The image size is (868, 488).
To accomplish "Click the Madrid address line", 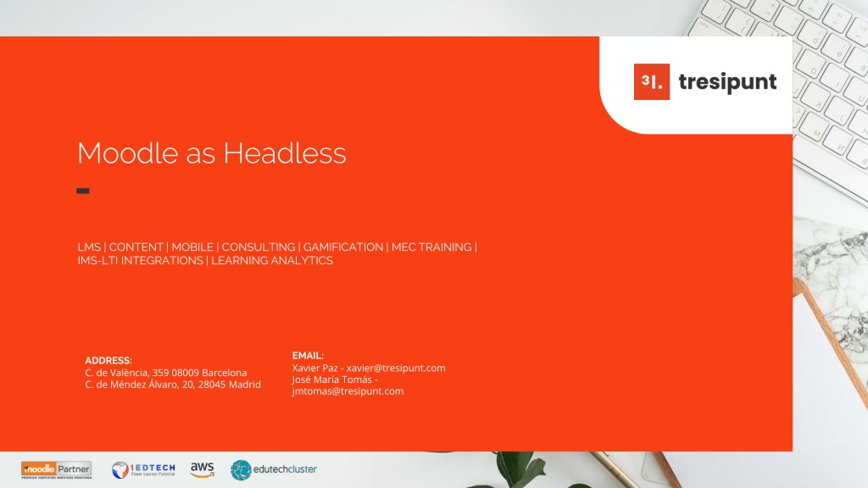I will pyautogui.click(x=173, y=385).
